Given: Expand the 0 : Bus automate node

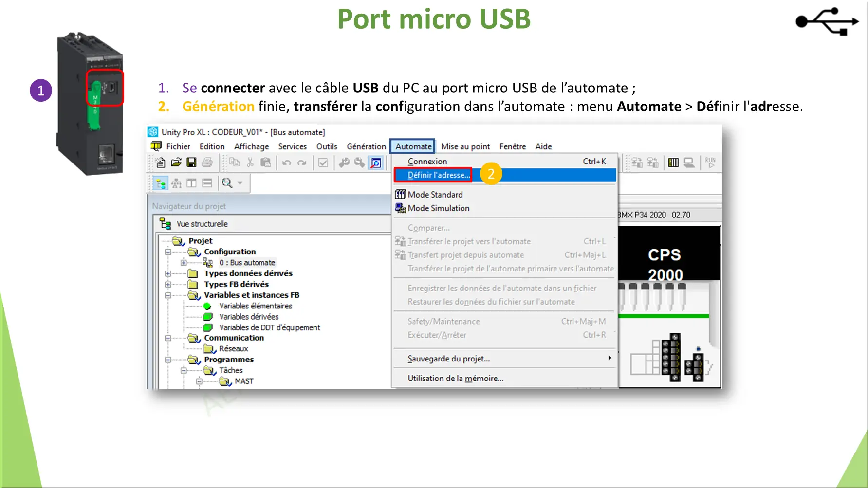Looking at the screenshot, I should (184, 263).
